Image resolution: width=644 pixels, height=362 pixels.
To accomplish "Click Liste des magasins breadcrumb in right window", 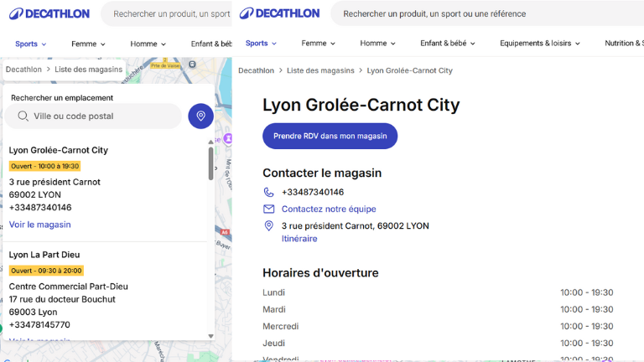I will (320, 70).
